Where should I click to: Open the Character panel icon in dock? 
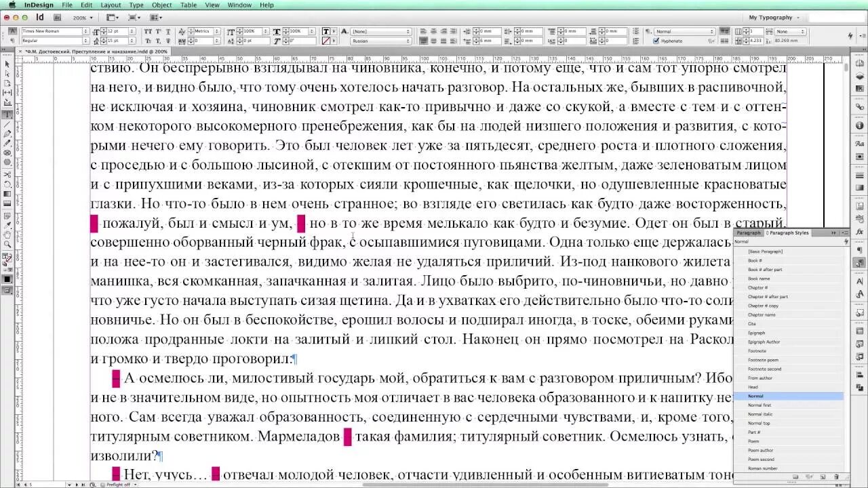click(x=859, y=281)
